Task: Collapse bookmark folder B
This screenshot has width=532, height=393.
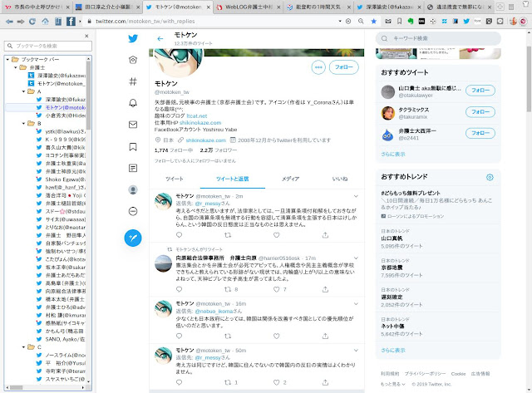Action: tap(24, 124)
